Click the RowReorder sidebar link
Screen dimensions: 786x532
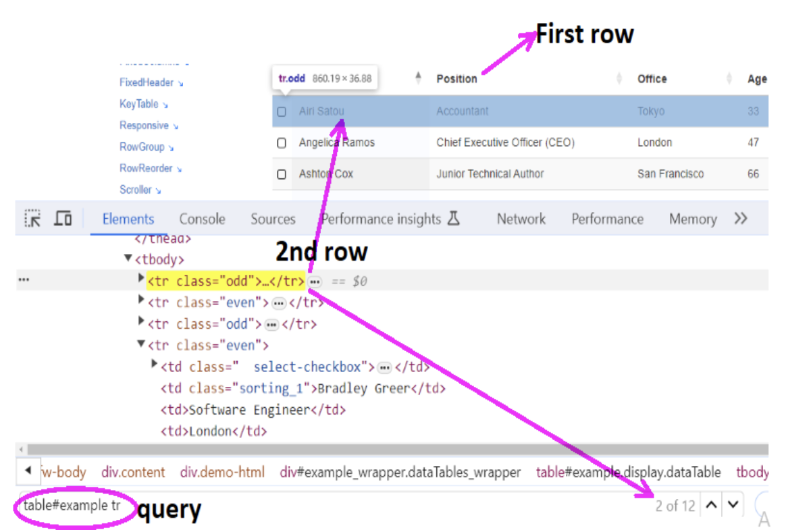pos(146,168)
